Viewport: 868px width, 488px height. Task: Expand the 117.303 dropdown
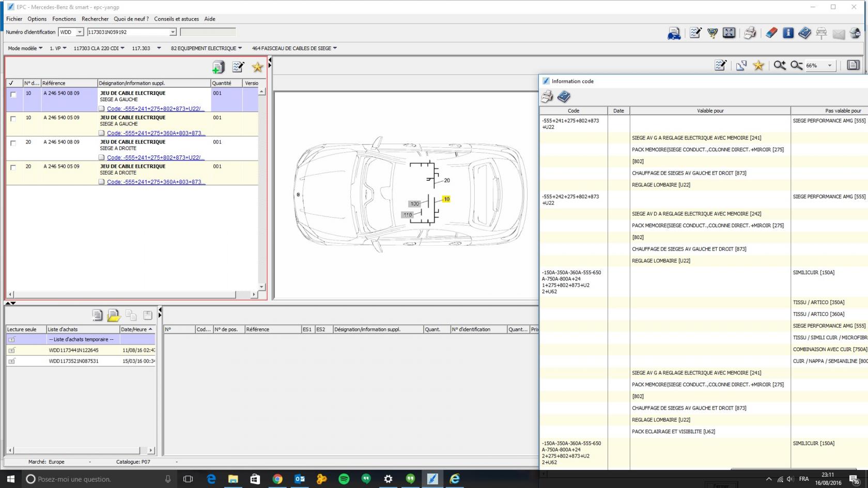point(146,48)
